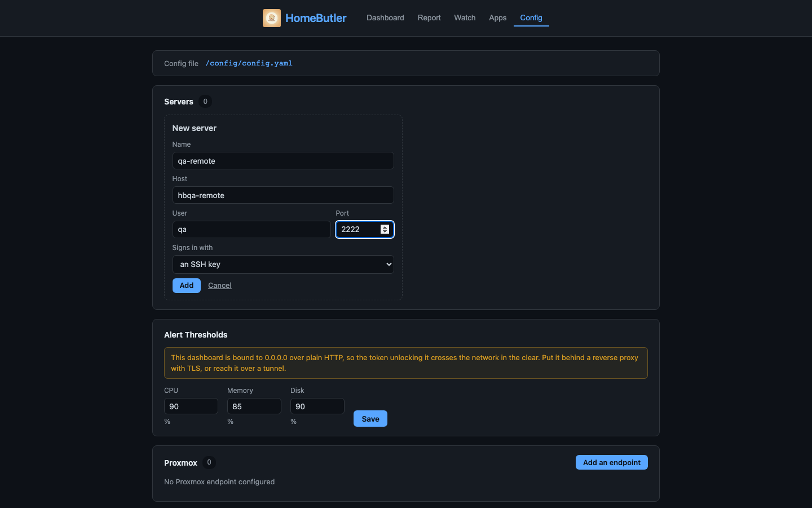This screenshot has width=812, height=508.
Task: Focus the Memory threshold field
Action: click(x=254, y=406)
